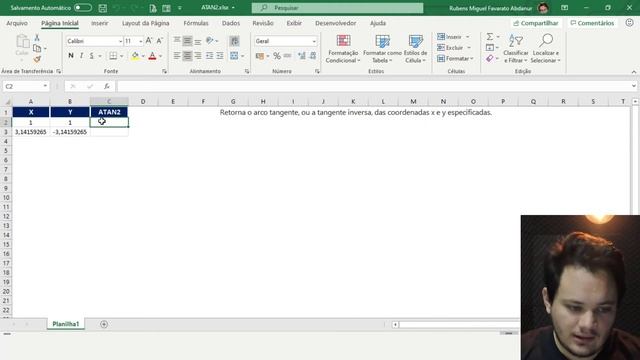Image resolution: width=640 pixels, height=360 pixels.
Task: Toggle middle vertical alignment
Action: pyautogui.click(x=187, y=41)
